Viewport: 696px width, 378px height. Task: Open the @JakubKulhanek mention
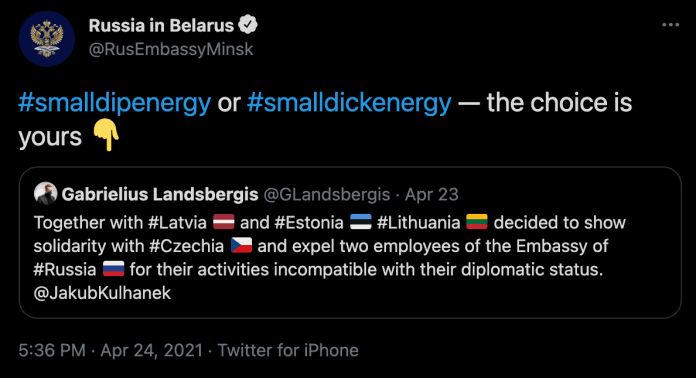[102, 293]
